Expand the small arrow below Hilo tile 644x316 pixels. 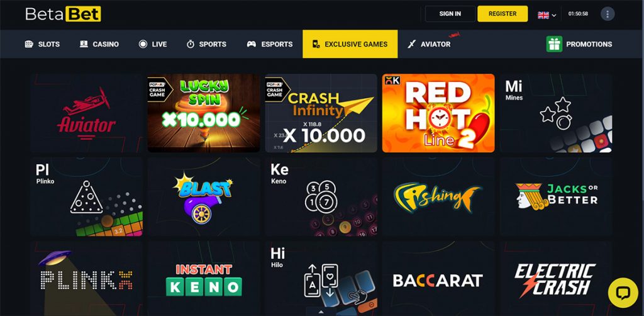point(321,312)
